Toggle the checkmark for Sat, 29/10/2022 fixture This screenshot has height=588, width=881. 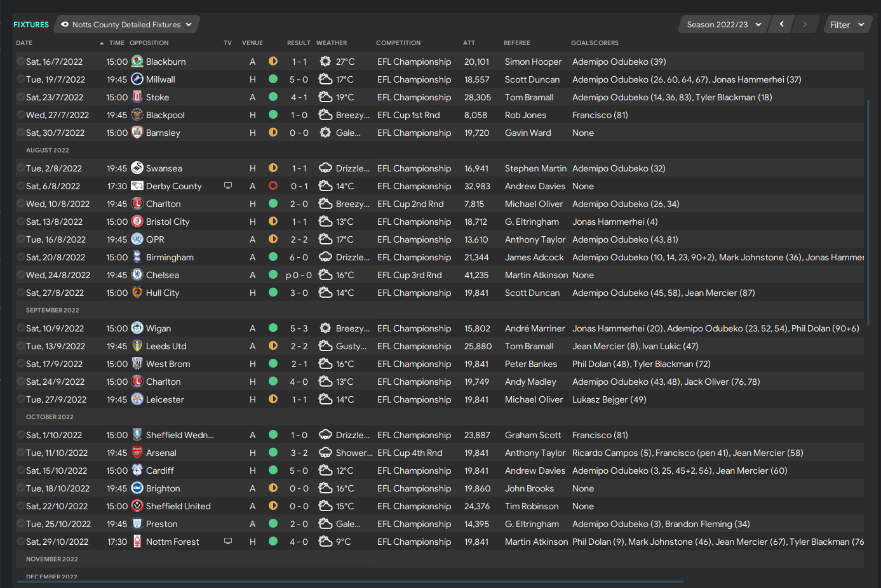pos(20,542)
